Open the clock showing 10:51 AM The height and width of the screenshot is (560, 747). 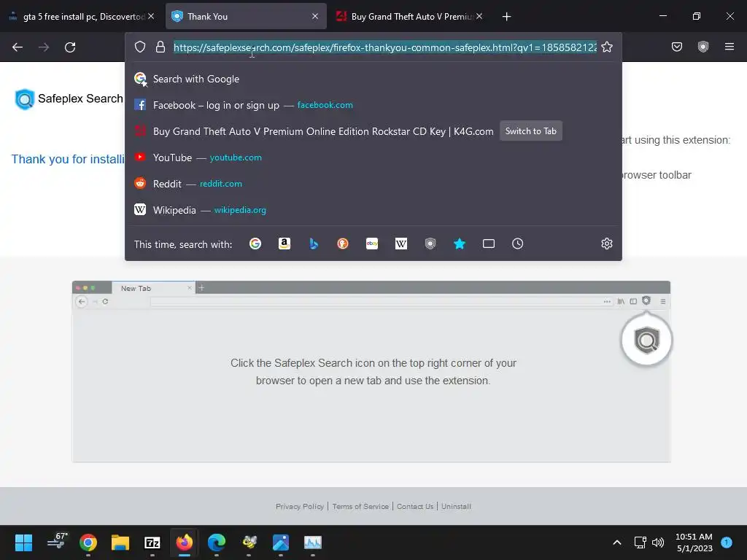point(694,542)
